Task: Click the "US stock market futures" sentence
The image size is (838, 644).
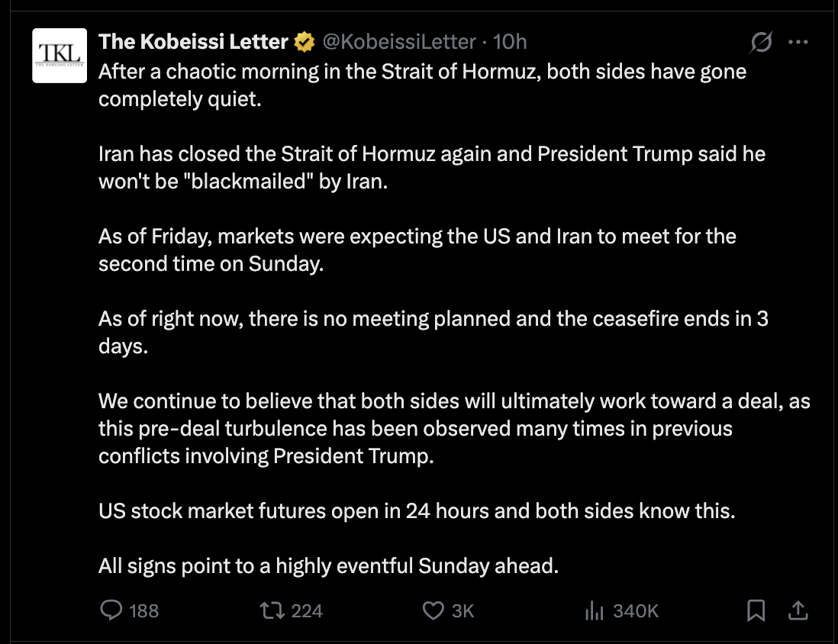Action: click(417, 510)
